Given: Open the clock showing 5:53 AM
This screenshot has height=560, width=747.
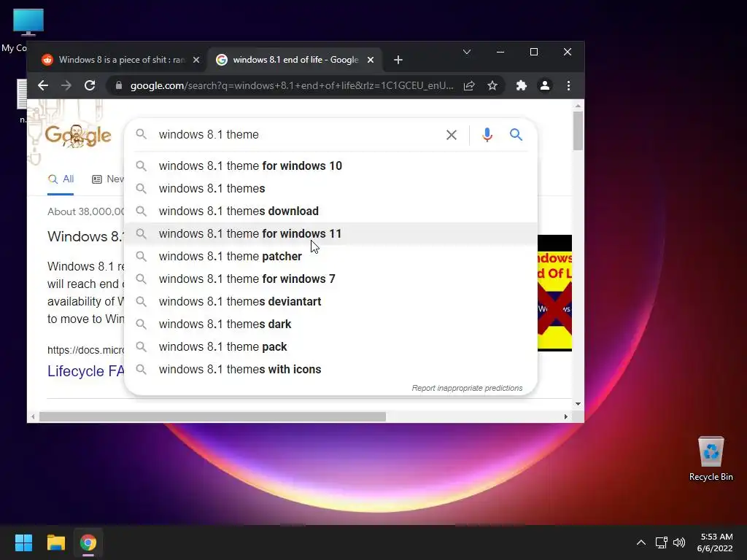Looking at the screenshot, I should pos(715,542).
